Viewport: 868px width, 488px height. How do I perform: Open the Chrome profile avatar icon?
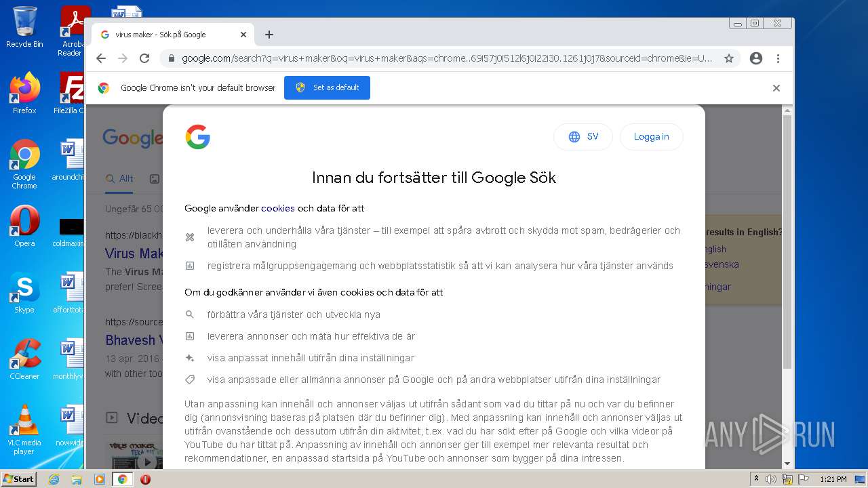click(756, 58)
